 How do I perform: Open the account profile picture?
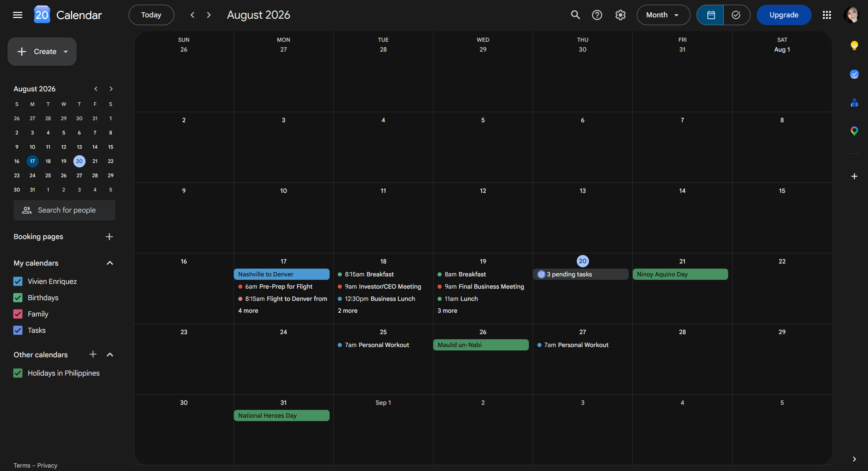tap(852, 15)
